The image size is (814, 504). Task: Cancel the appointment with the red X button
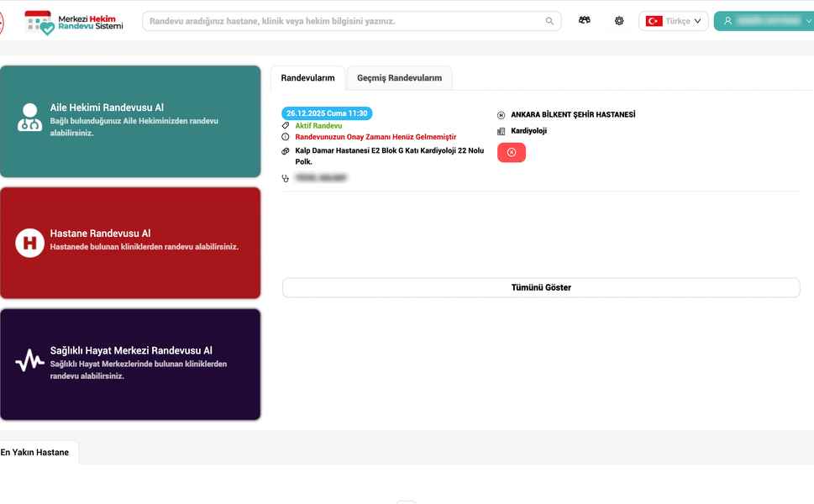tap(512, 152)
